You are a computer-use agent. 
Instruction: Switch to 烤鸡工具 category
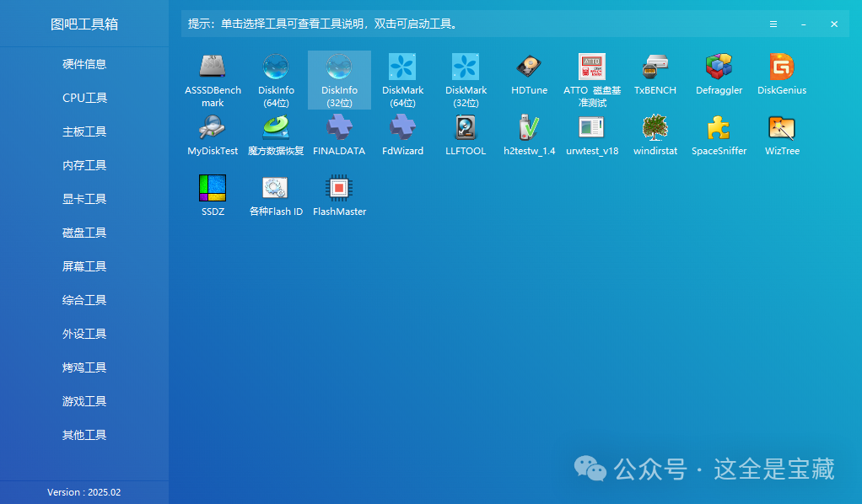[84, 367]
